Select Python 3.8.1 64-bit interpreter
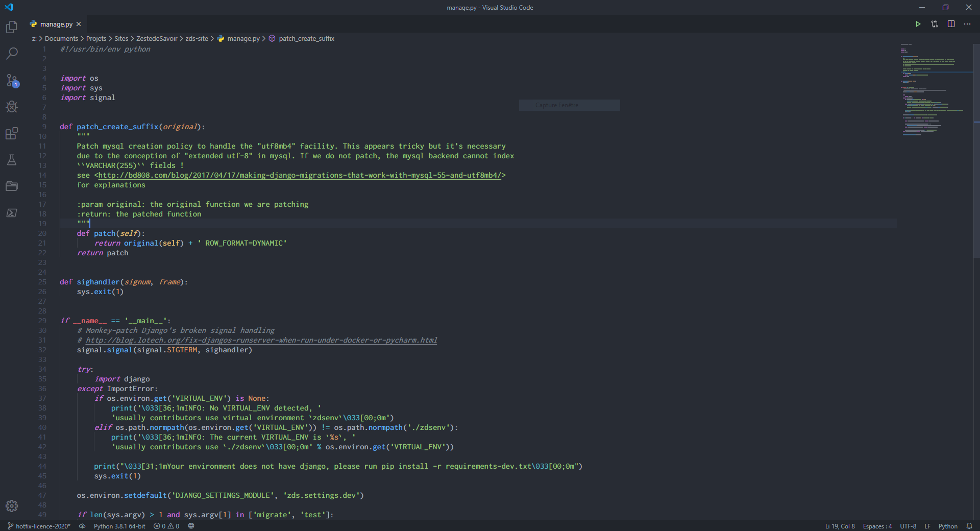 (x=119, y=526)
